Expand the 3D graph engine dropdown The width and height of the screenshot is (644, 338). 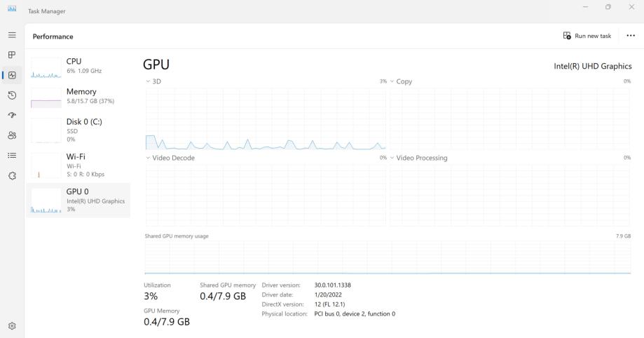click(153, 81)
